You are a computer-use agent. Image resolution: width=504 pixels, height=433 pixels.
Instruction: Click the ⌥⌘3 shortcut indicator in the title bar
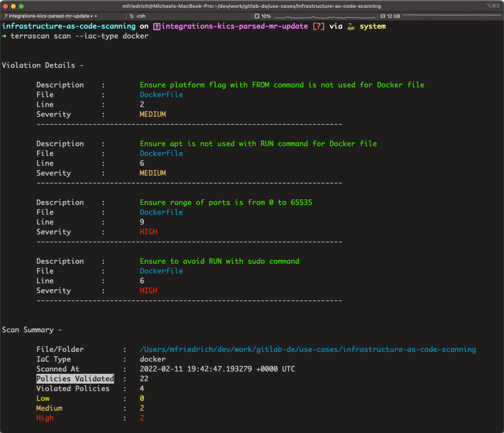(493, 6)
